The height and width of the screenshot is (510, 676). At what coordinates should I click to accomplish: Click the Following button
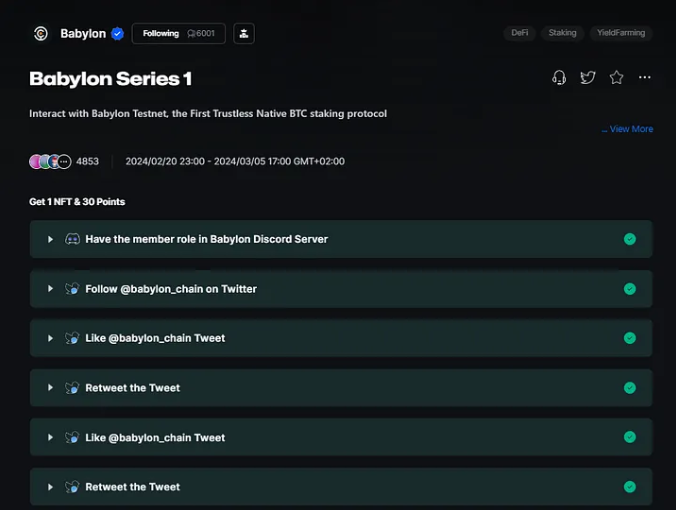point(178,34)
